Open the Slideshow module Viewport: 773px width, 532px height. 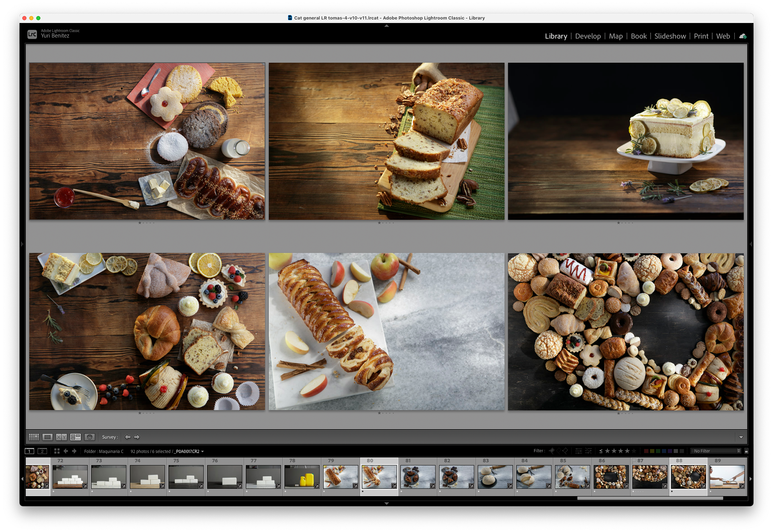(670, 36)
